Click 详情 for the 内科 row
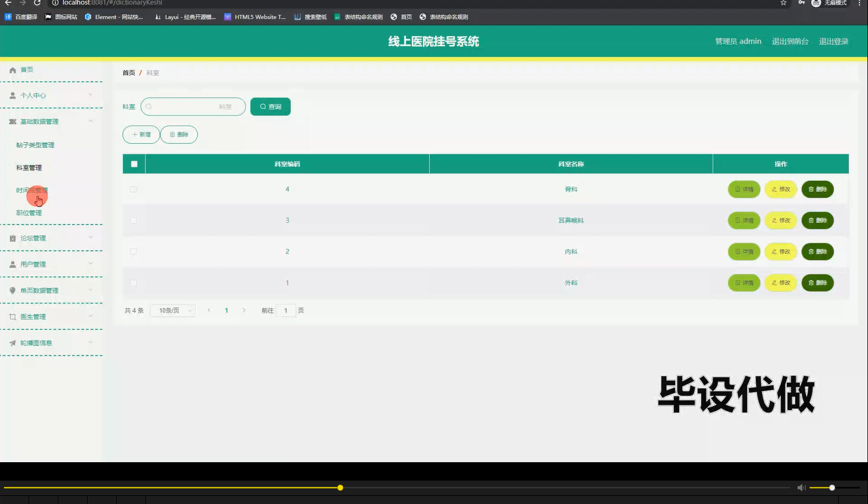The image size is (868, 504). (744, 251)
